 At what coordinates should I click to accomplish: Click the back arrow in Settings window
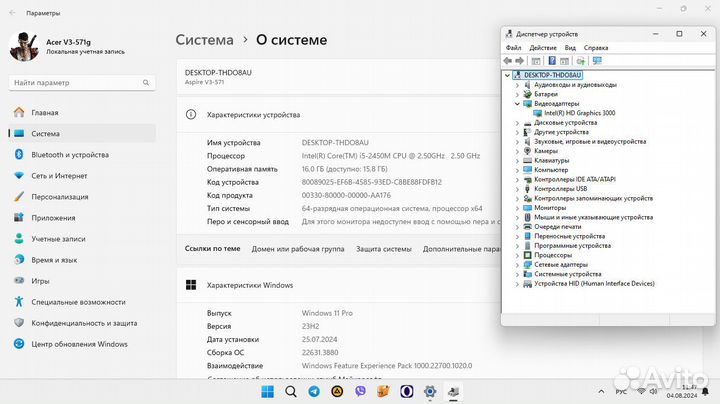point(12,13)
